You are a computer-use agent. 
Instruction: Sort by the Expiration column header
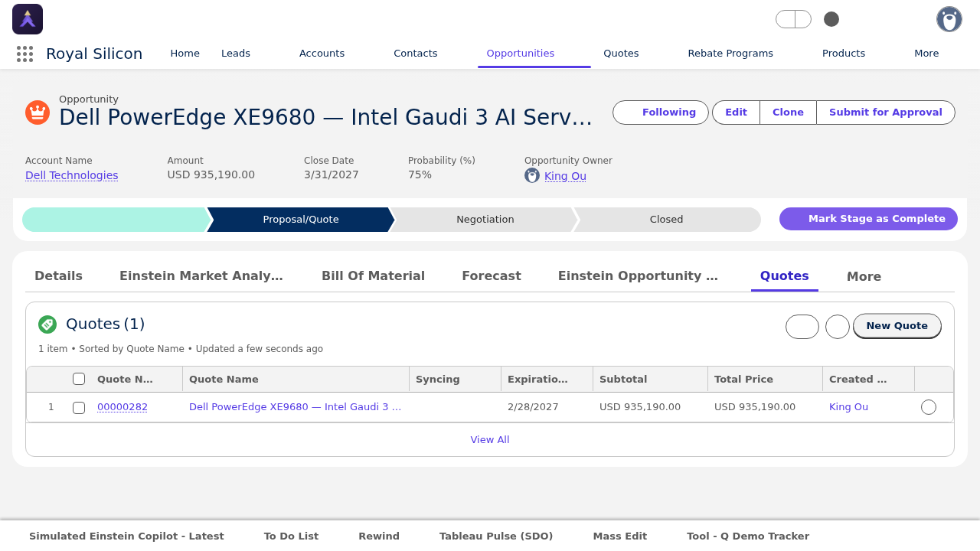(x=537, y=379)
